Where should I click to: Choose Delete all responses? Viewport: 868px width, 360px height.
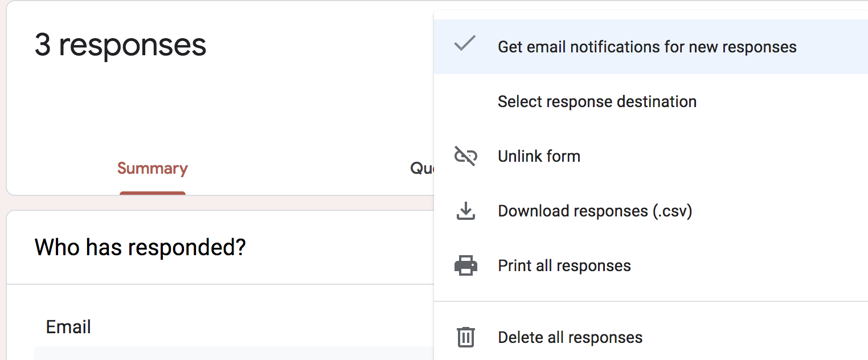[650, 337]
